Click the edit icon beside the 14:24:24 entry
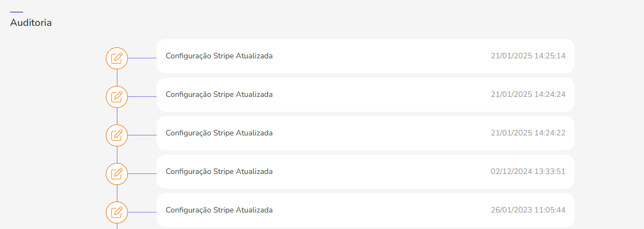 tap(117, 97)
